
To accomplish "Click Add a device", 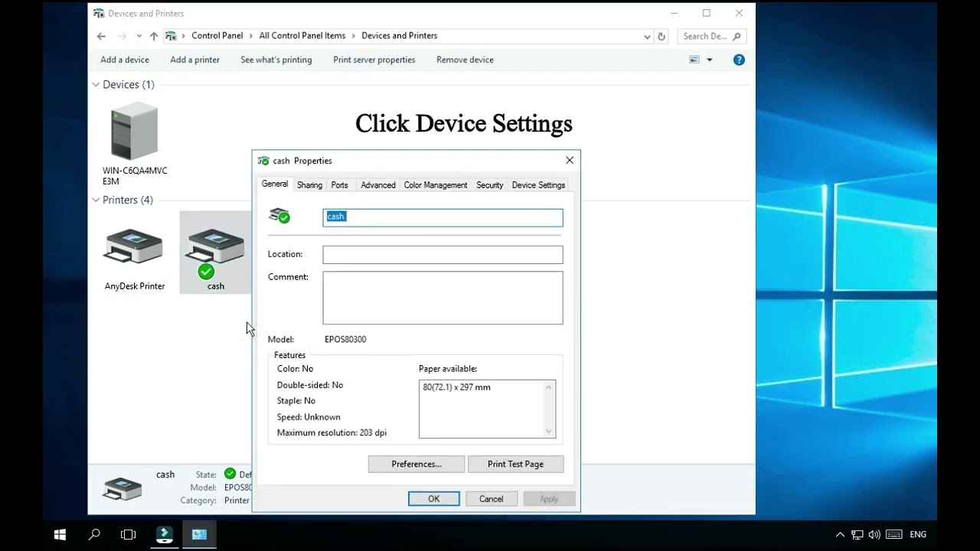I will (x=125, y=60).
